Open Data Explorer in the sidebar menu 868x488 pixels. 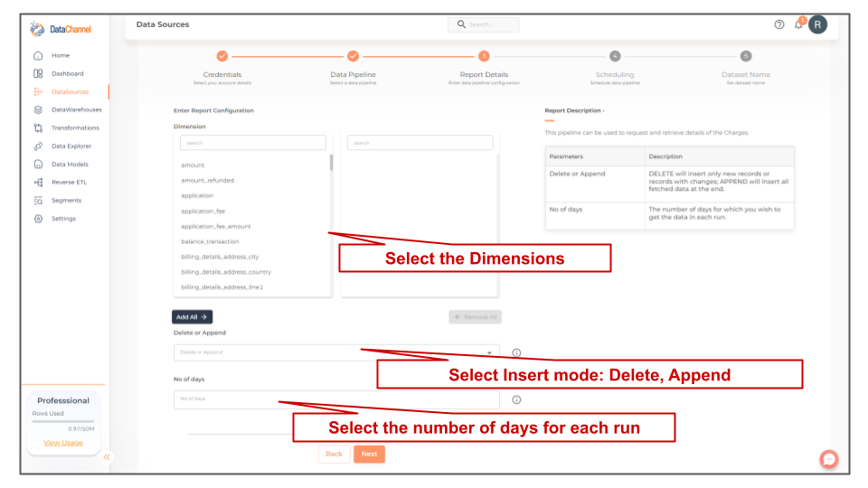pyautogui.click(x=71, y=146)
